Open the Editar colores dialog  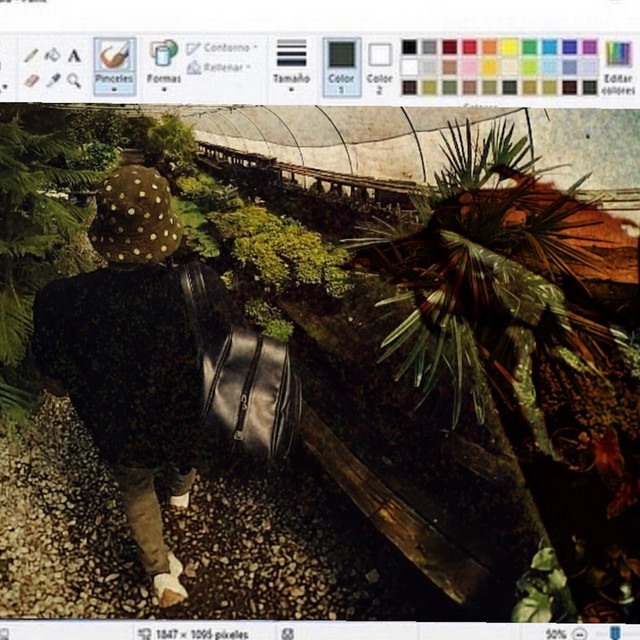pyautogui.click(x=618, y=66)
